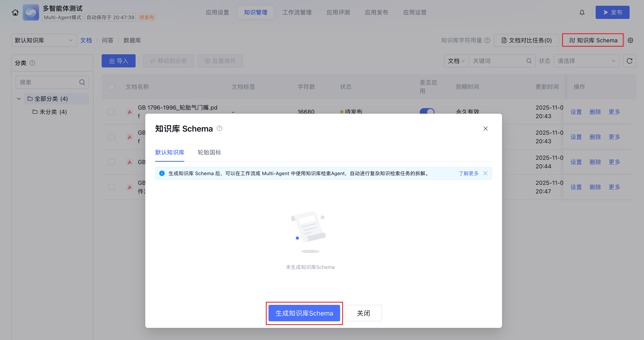Click help icon next to 分类

click(x=32, y=63)
